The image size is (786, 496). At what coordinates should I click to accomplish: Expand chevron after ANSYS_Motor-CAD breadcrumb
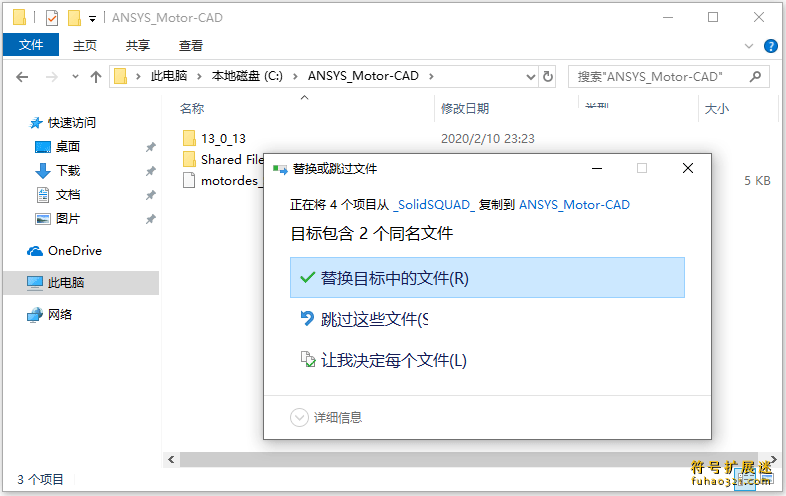[x=431, y=76]
